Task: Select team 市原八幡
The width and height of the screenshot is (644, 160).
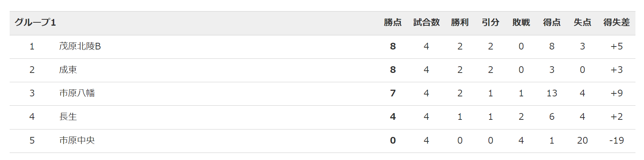Action: (77, 93)
